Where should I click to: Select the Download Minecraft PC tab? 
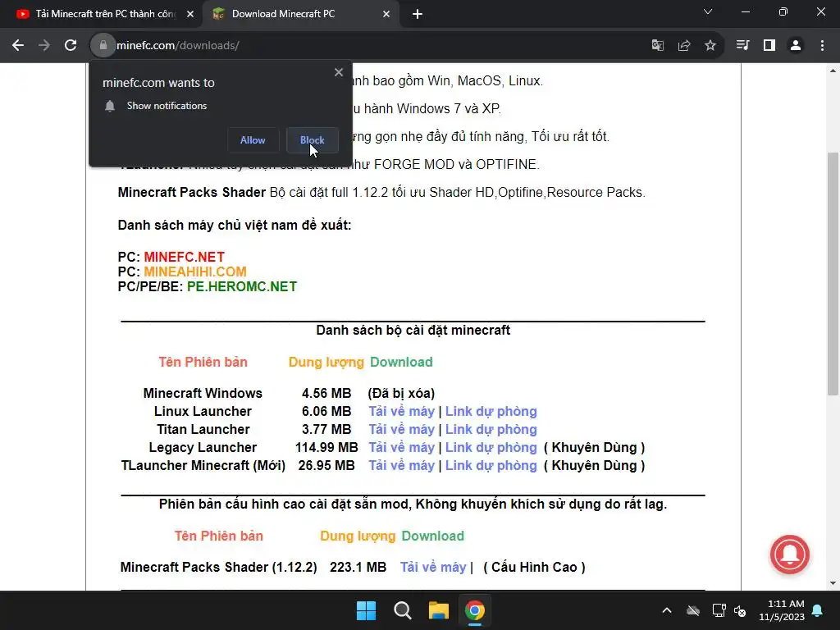pos(283,14)
